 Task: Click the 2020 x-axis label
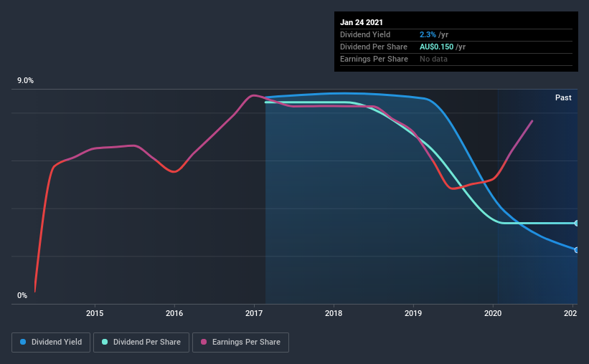point(493,313)
